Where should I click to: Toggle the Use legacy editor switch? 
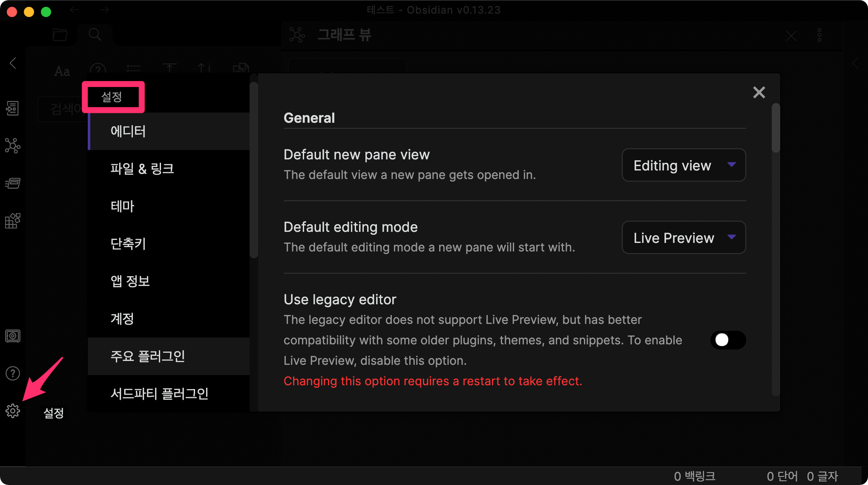point(727,340)
